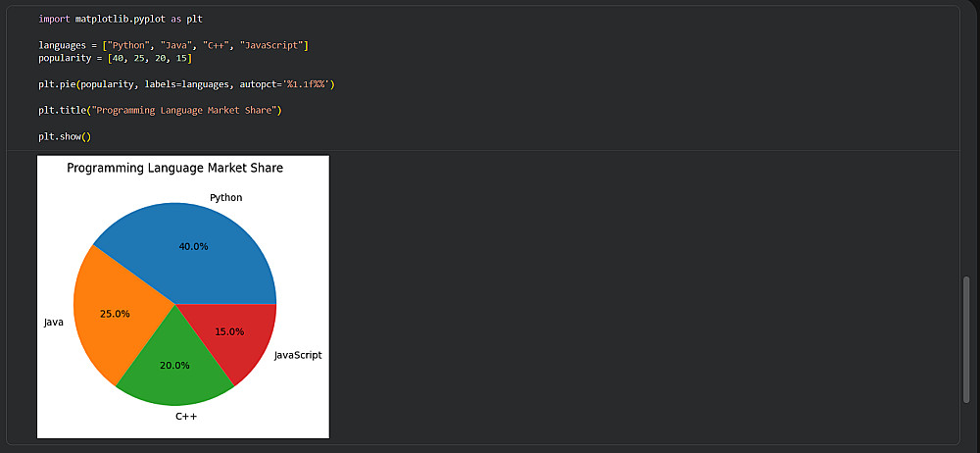
Task: Click the Python label beside the chart
Action: pos(225,198)
